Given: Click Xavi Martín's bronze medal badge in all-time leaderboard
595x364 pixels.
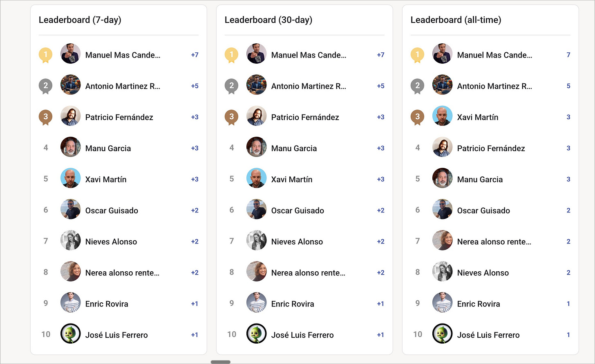Looking at the screenshot, I should pos(418,117).
